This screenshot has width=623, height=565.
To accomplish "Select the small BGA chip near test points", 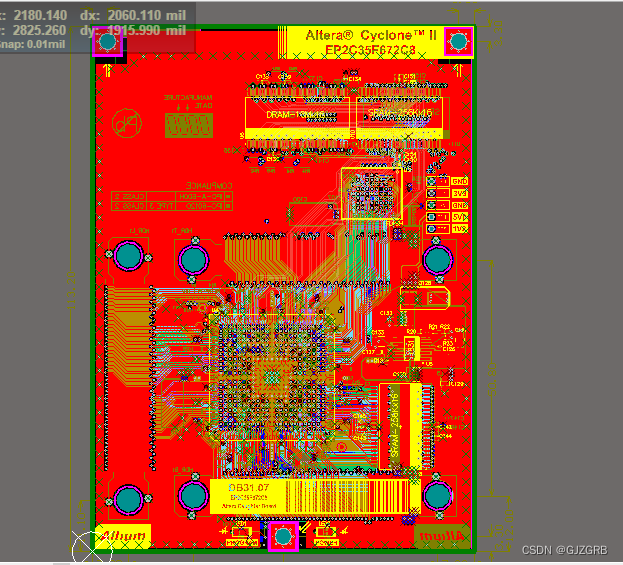I will tap(371, 194).
